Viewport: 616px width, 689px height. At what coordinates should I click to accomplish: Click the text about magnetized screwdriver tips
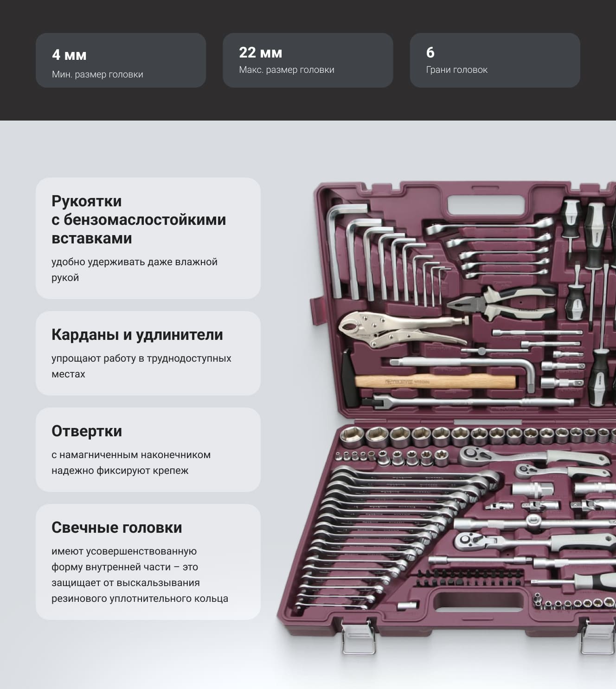131,463
